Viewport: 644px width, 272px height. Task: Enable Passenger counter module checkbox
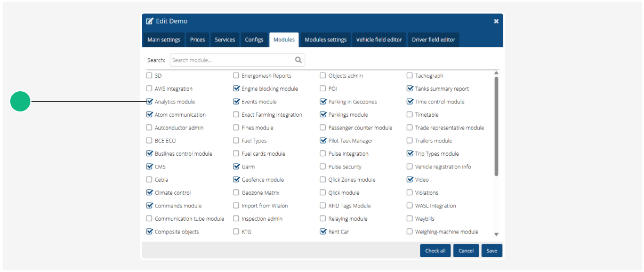[323, 127]
